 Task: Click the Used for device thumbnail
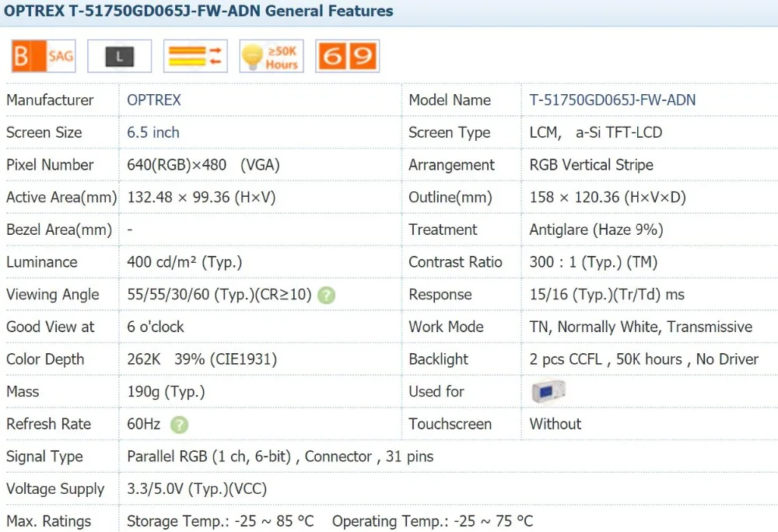coord(548,392)
